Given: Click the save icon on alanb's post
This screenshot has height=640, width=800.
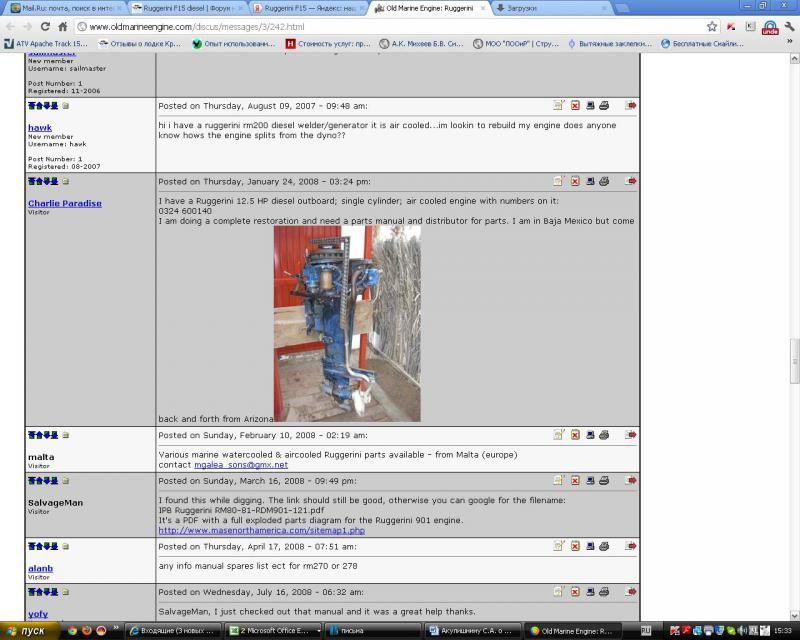Looking at the screenshot, I should [x=590, y=547].
